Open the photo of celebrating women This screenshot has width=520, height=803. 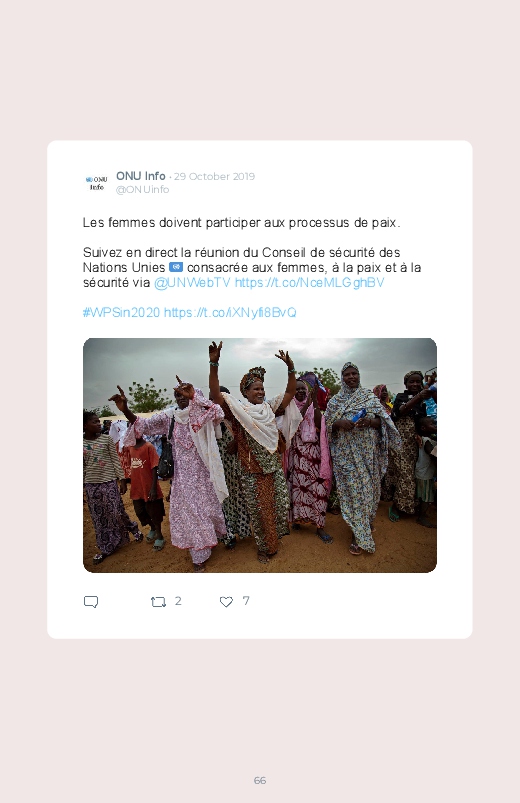pos(260,455)
